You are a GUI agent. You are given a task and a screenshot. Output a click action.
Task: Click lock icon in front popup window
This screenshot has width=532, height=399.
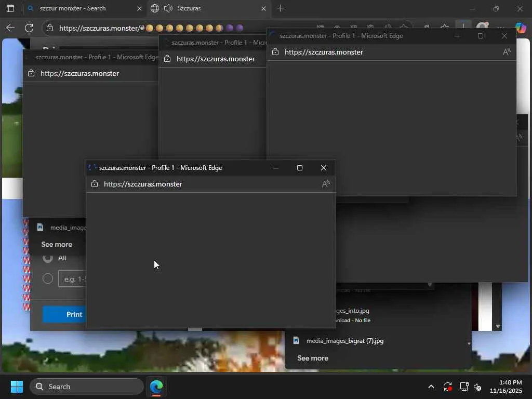pyautogui.click(x=95, y=184)
